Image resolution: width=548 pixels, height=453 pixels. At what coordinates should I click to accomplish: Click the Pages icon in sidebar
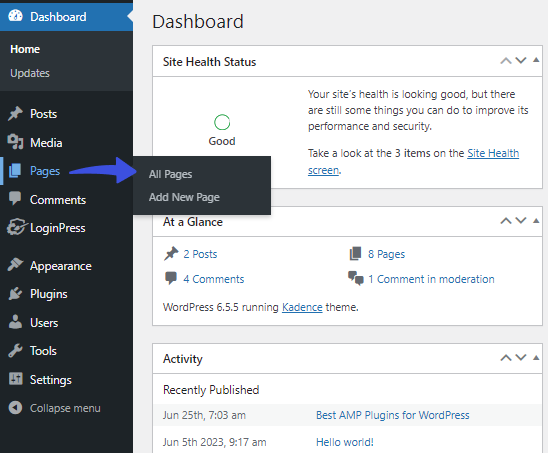click(x=15, y=171)
